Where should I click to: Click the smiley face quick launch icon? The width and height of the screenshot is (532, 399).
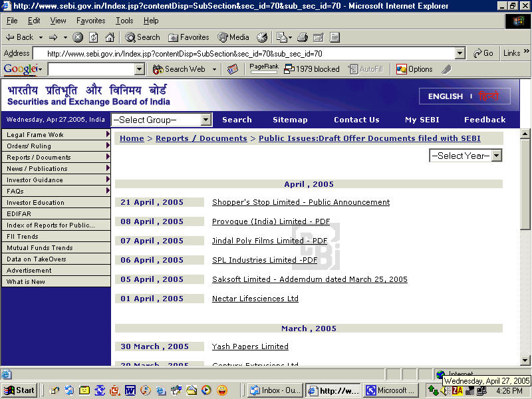(222, 390)
